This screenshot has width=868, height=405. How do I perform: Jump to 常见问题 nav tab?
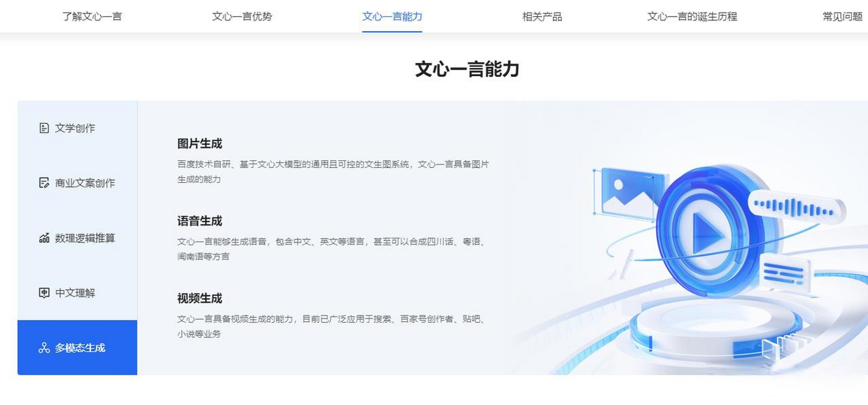tap(843, 16)
